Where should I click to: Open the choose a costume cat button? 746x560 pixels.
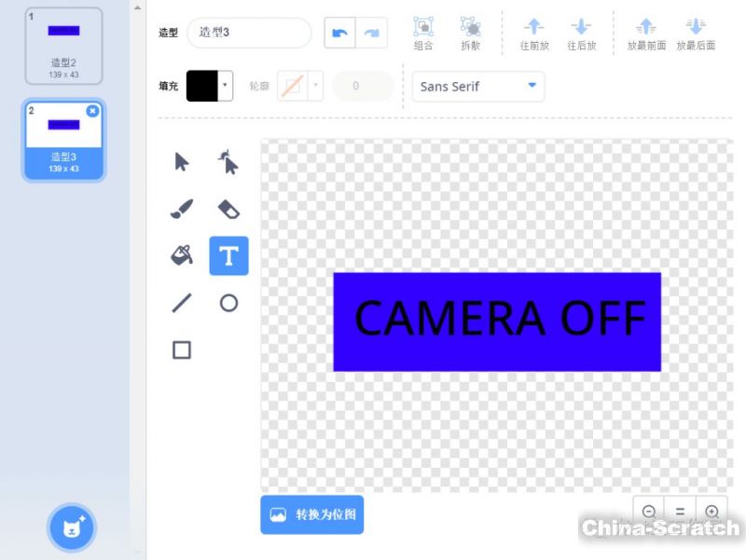point(72,527)
